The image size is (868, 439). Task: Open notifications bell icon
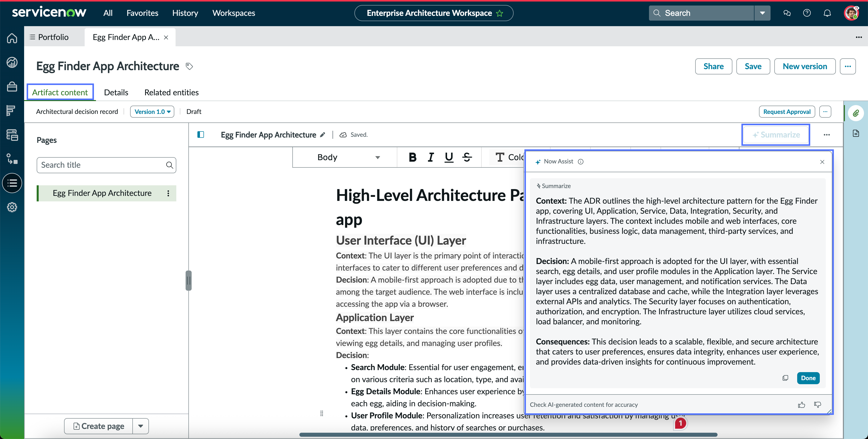coord(827,13)
